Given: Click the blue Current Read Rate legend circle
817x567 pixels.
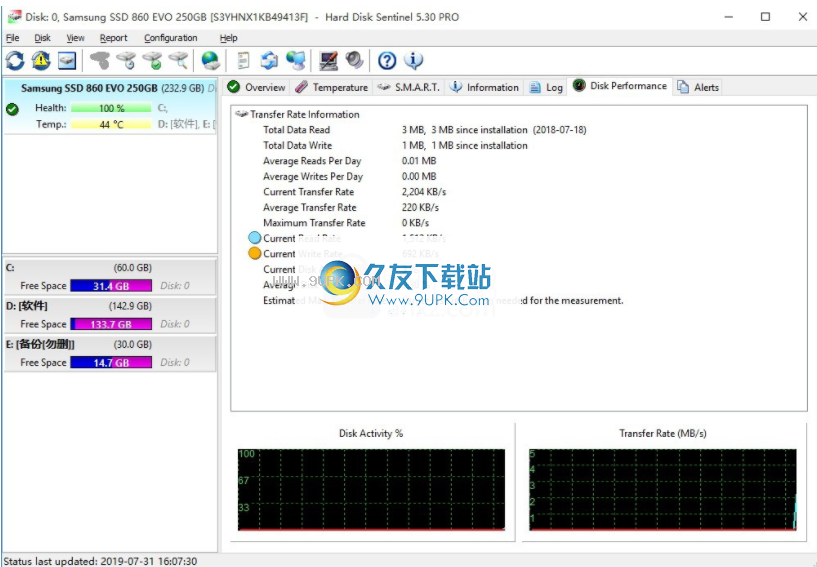Looking at the screenshot, I should pyautogui.click(x=254, y=238).
